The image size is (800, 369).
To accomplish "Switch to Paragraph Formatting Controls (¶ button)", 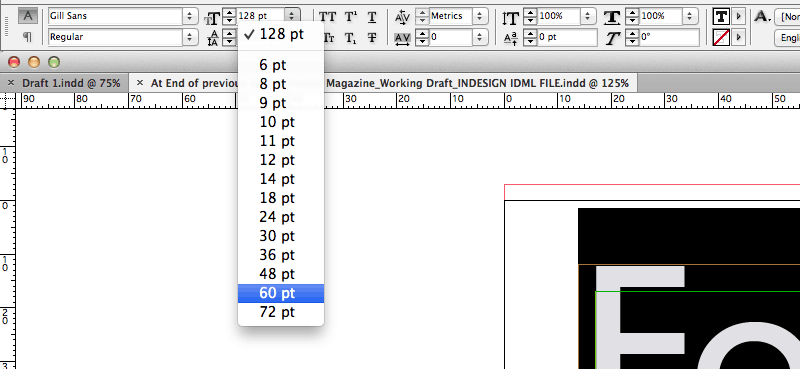I will click(x=28, y=37).
